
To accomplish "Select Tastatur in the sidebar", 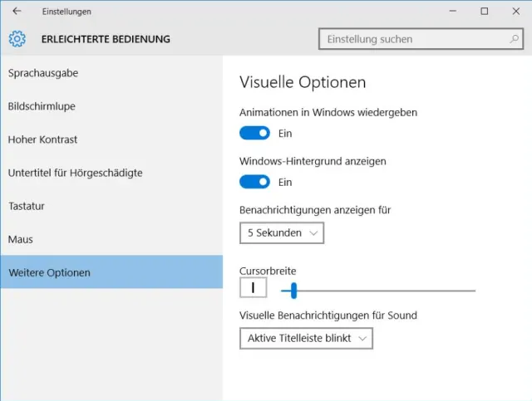I will click(27, 206).
